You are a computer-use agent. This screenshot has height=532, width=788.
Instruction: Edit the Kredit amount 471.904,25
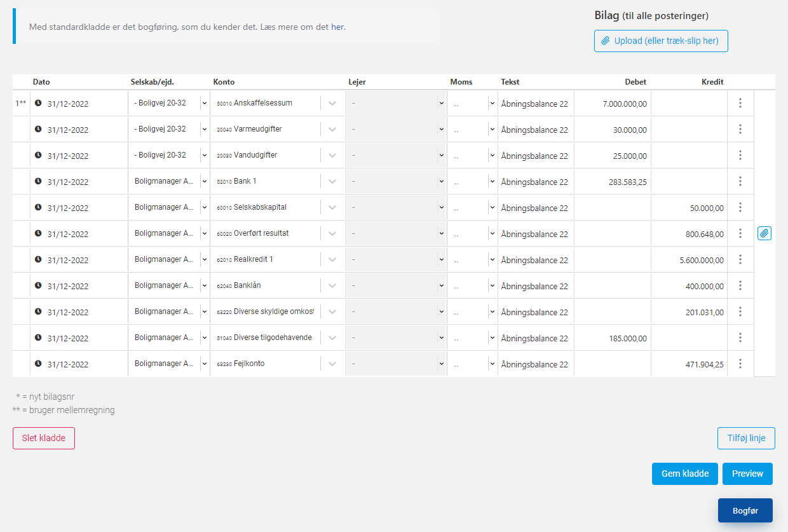pyautogui.click(x=689, y=364)
